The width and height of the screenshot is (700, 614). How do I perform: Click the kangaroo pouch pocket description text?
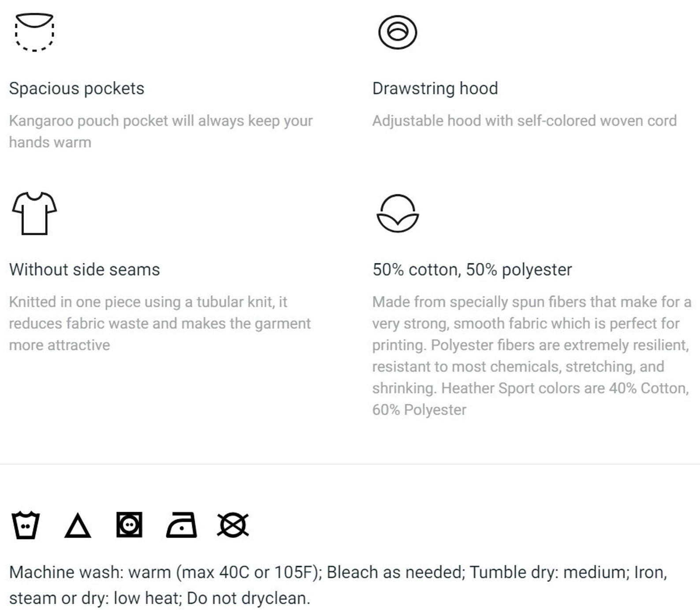[x=161, y=131]
